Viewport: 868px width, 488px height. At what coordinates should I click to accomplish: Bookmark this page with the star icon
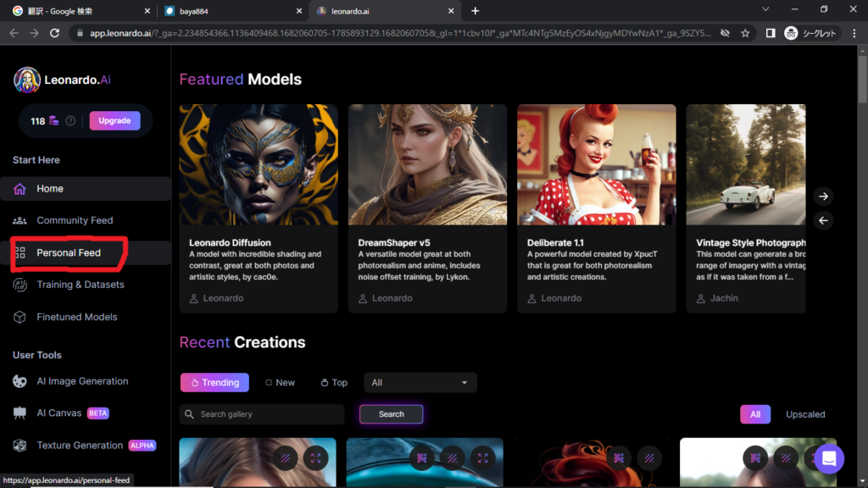pyautogui.click(x=745, y=33)
